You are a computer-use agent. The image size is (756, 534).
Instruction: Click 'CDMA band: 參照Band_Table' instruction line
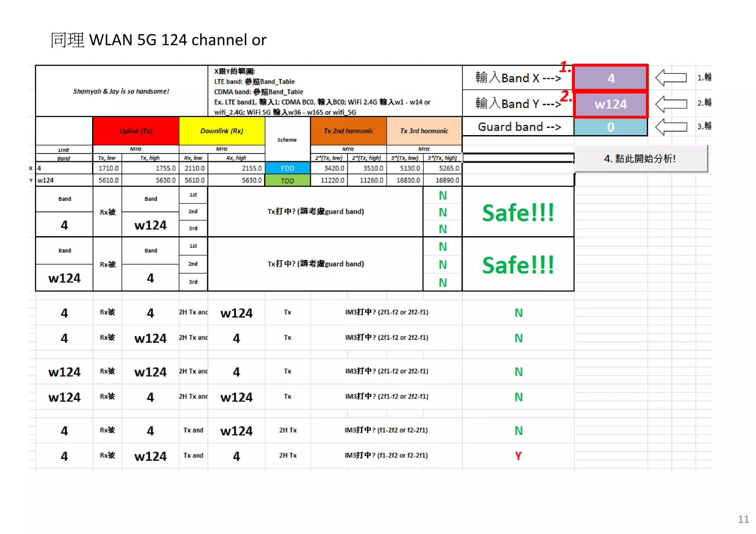click(258, 92)
